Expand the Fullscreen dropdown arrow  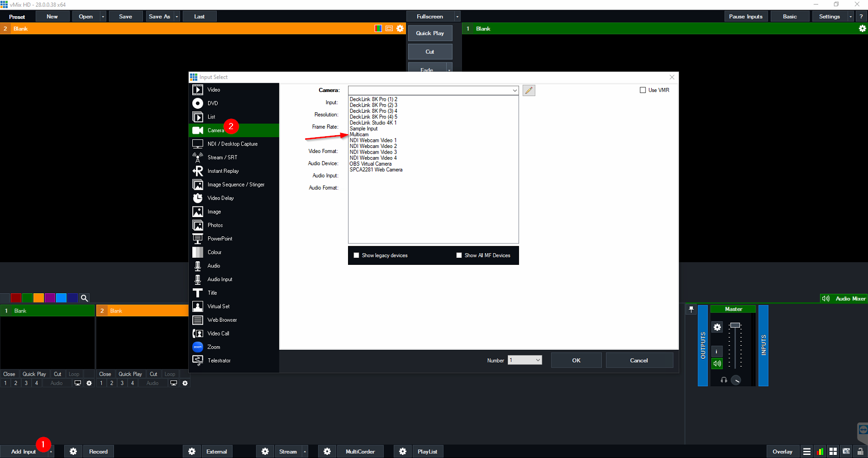(457, 17)
